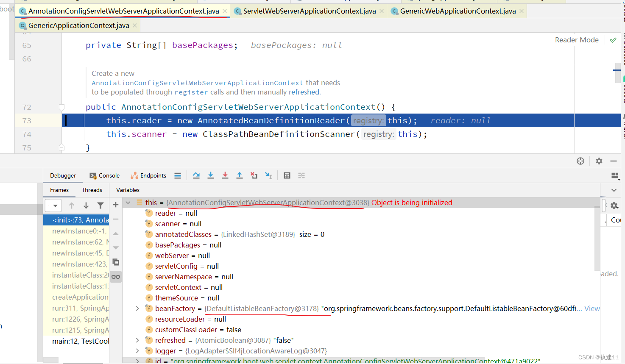The width and height of the screenshot is (625, 364).
Task: Click move watch down triangle icon
Action: [x=116, y=247]
